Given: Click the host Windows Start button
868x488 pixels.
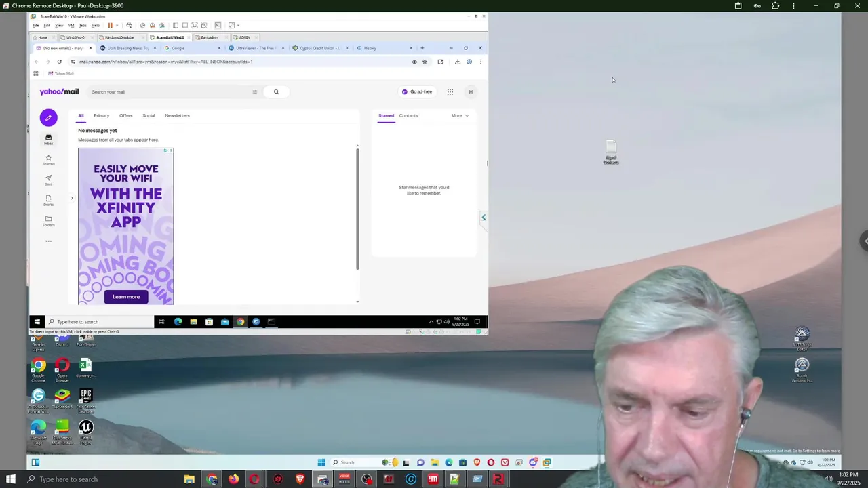Looking at the screenshot, I should 10,479.
